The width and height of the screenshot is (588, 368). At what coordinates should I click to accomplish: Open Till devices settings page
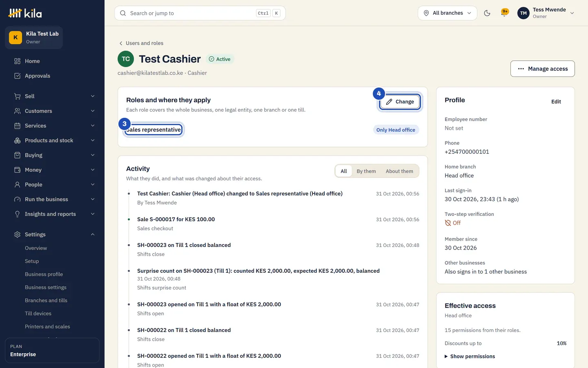38,313
